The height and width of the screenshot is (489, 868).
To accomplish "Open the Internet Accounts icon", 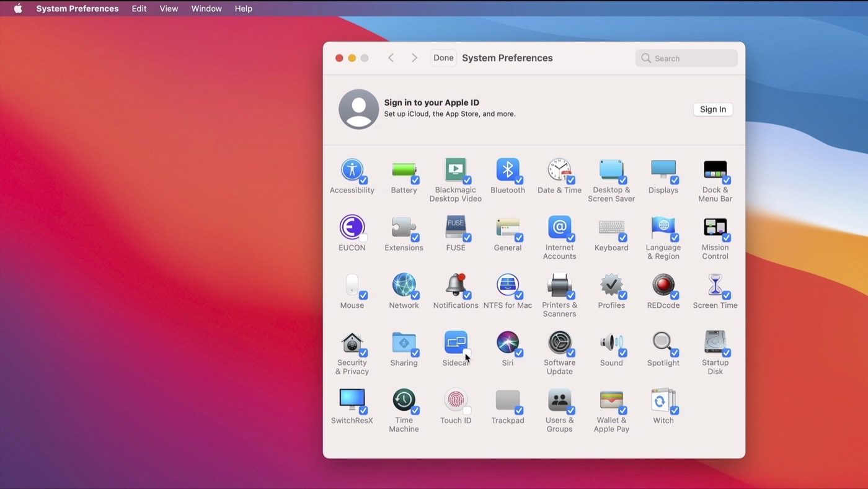I will point(559,227).
